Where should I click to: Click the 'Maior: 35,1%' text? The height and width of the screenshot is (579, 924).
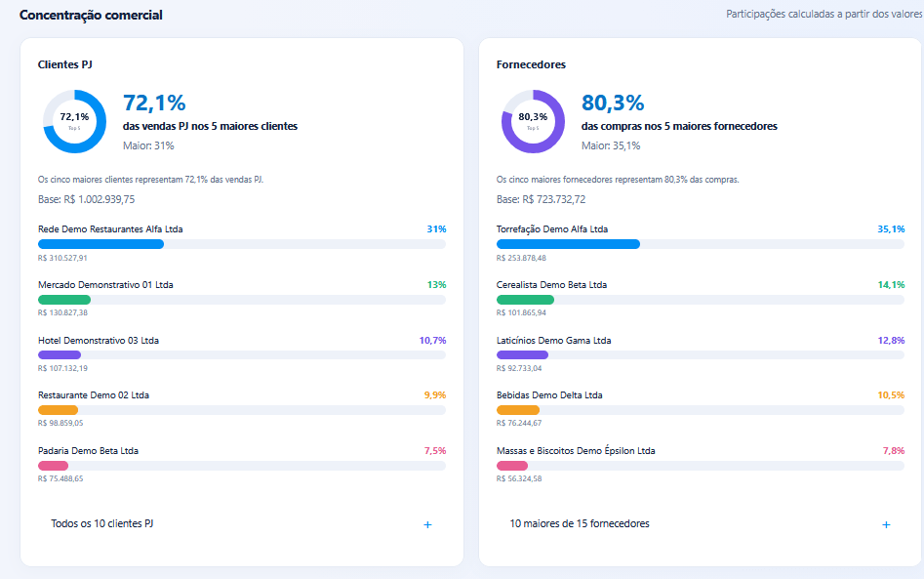coord(611,145)
